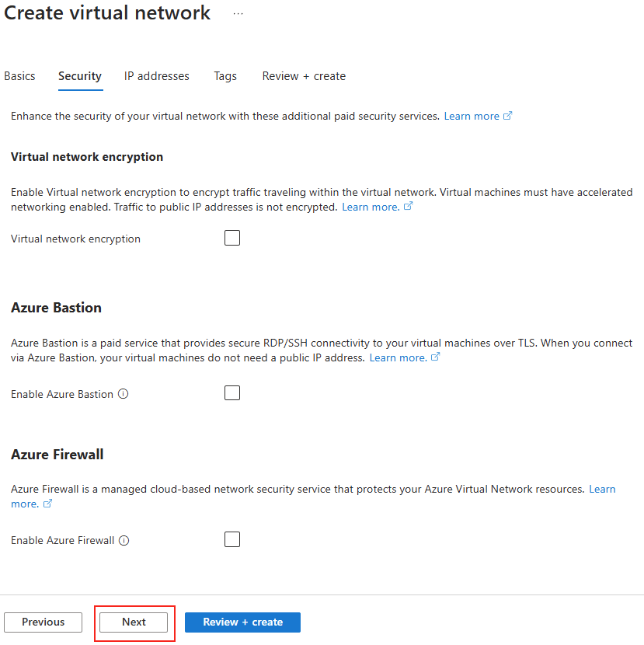Viewport: 644px width, 645px height.
Task: Click external link icon in Azure Bastion description
Action: tap(435, 357)
